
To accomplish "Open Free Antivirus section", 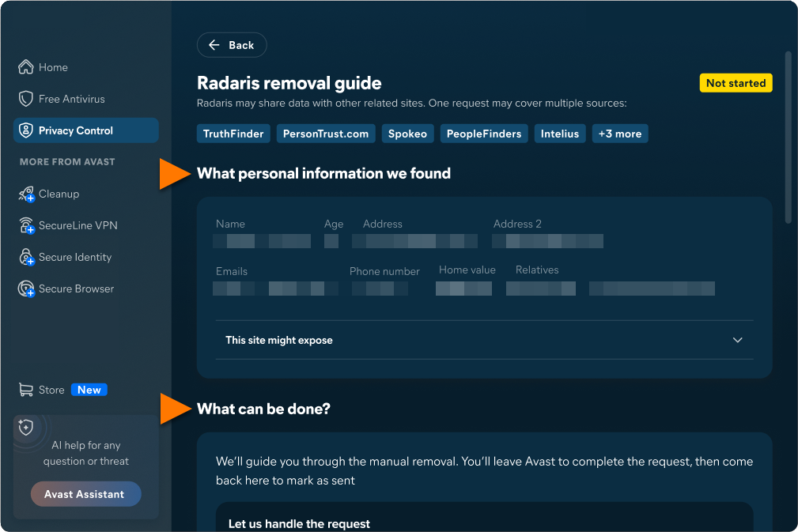I will [86, 99].
